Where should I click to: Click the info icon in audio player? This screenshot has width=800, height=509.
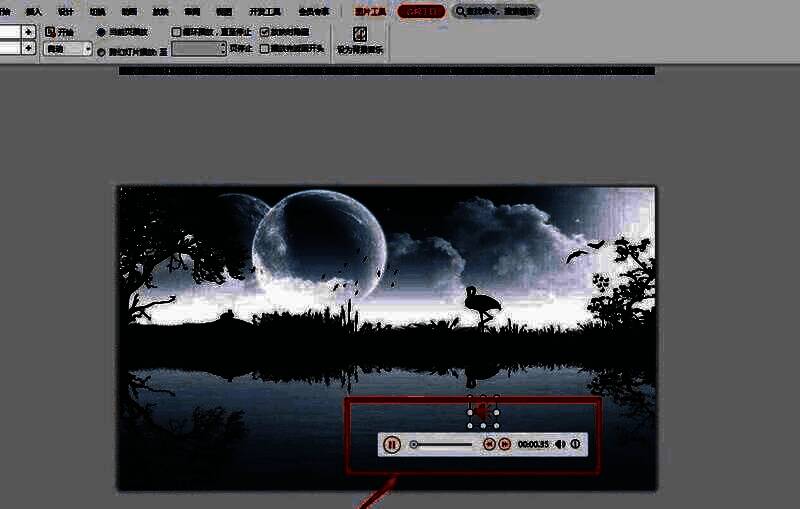coord(576,444)
